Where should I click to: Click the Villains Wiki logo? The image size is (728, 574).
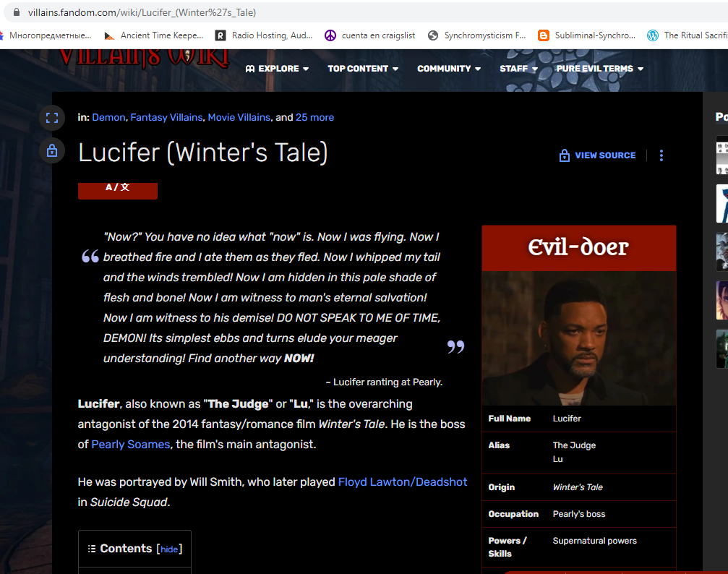tap(144, 58)
